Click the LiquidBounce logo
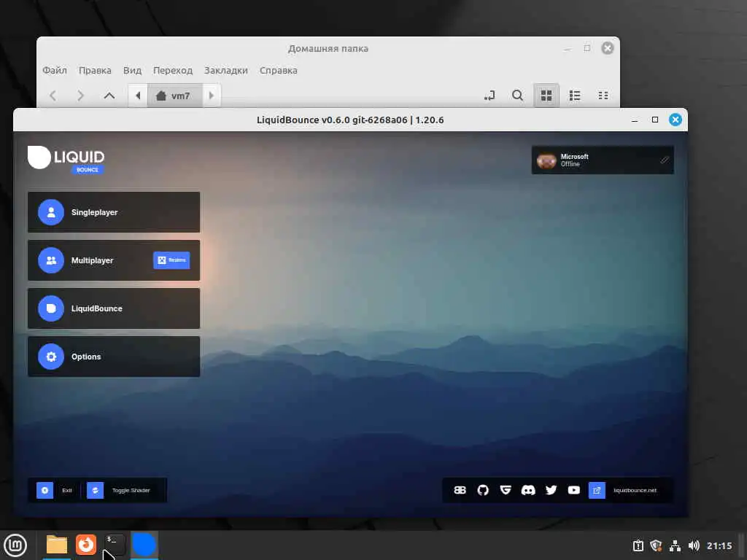The image size is (747, 560). tap(66, 160)
